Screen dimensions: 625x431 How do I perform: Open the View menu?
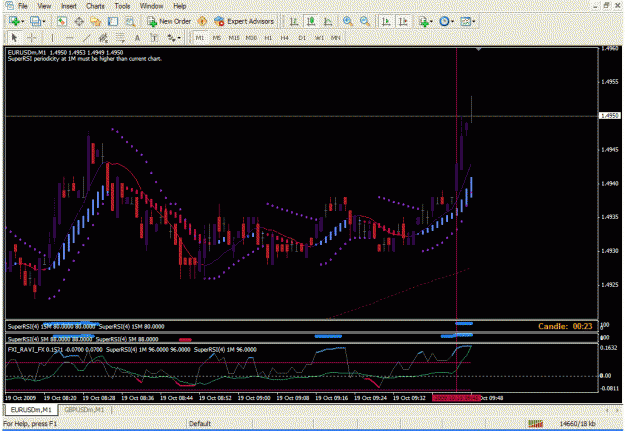click(x=44, y=6)
